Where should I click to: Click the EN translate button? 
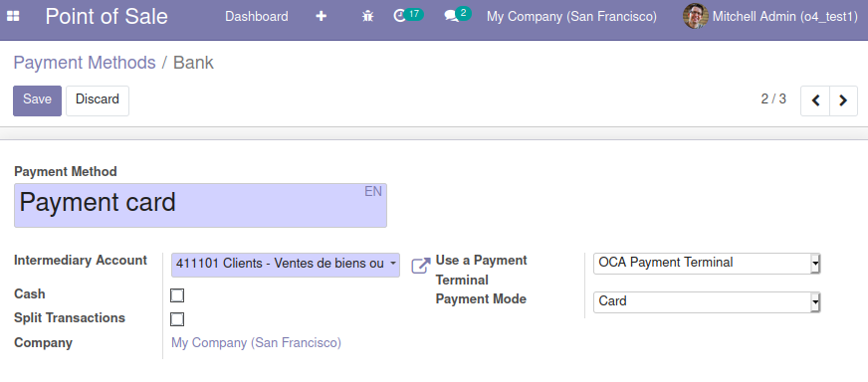(x=373, y=192)
